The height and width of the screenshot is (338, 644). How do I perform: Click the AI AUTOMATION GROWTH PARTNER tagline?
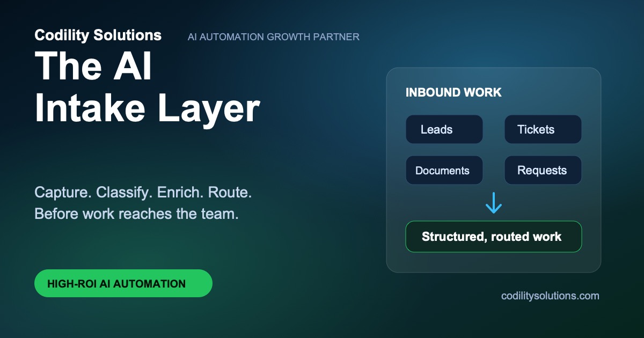tap(274, 37)
